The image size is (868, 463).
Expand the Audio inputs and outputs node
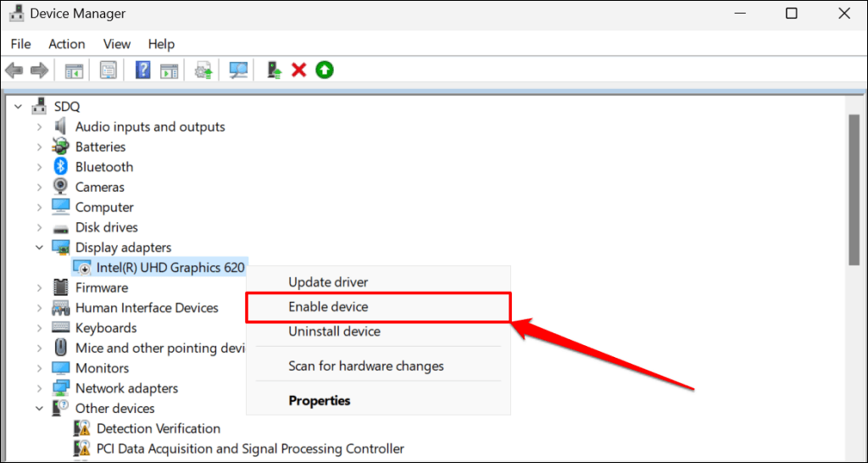39,127
